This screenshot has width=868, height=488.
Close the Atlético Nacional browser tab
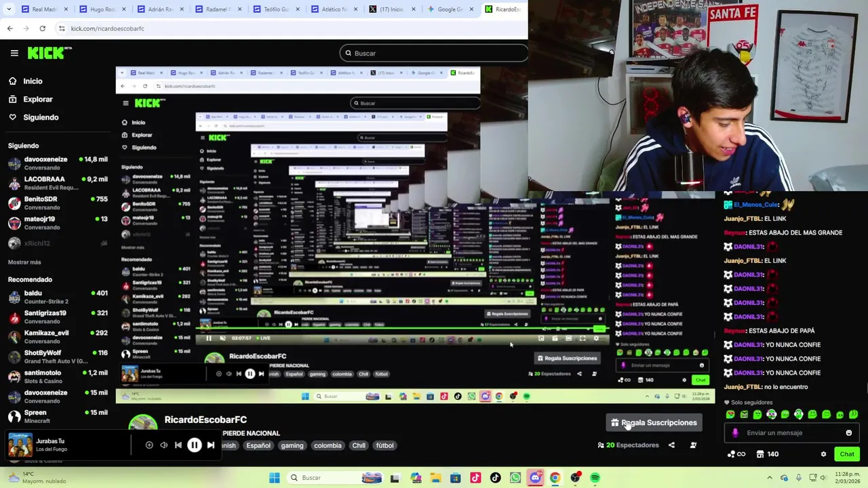tap(355, 9)
